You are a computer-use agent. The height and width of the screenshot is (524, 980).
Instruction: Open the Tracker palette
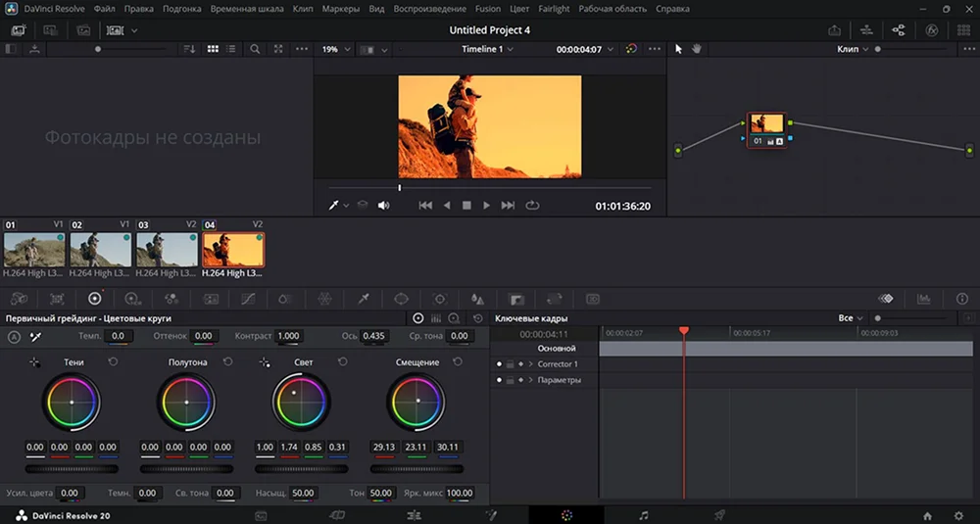(440, 299)
